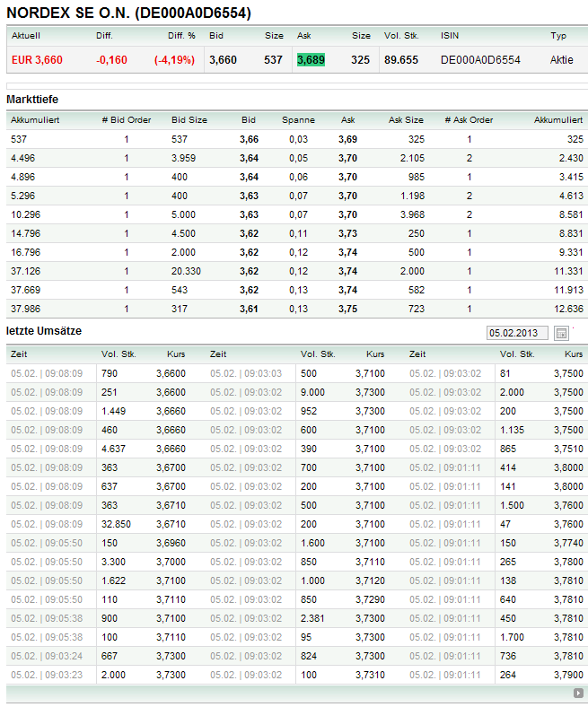The width and height of the screenshot is (588, 707).
Task: Click the letzte Umsätze section heading
Action: tap(44, 331)
